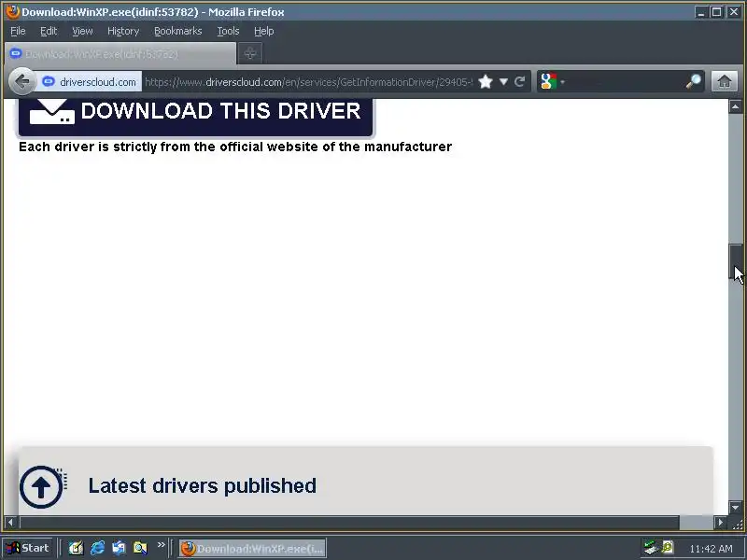
Task: Minimize the Firefox window
Action: point(700,12)
